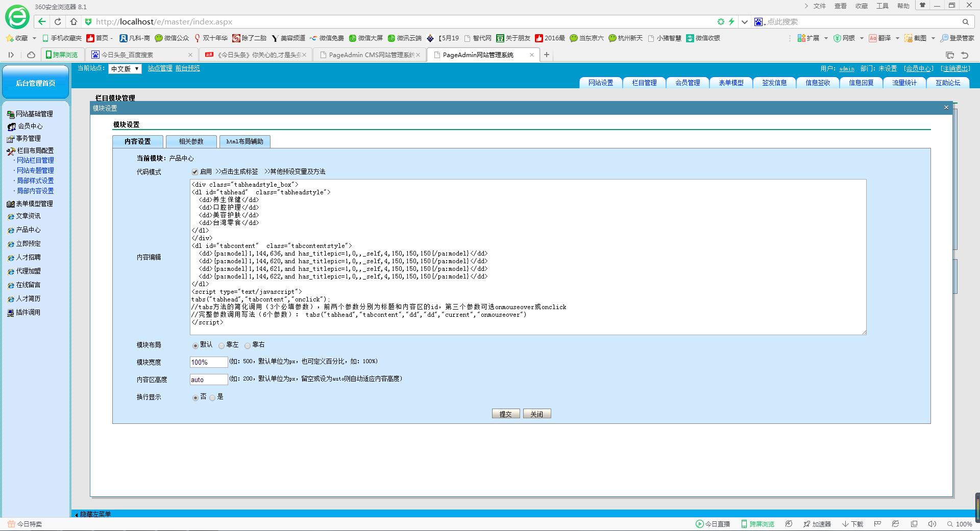Select 是 for 换行显示

tap(212, 397)
